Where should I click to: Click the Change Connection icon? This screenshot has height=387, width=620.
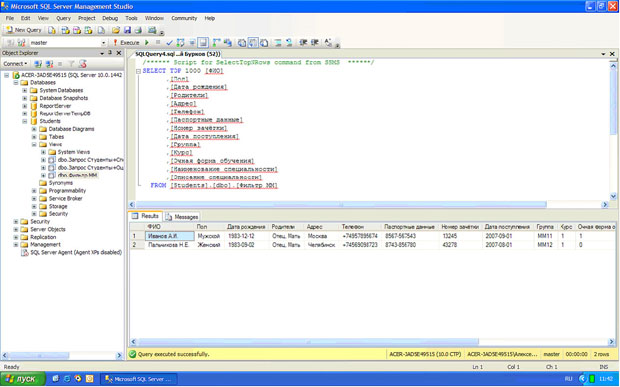point(21,43)
